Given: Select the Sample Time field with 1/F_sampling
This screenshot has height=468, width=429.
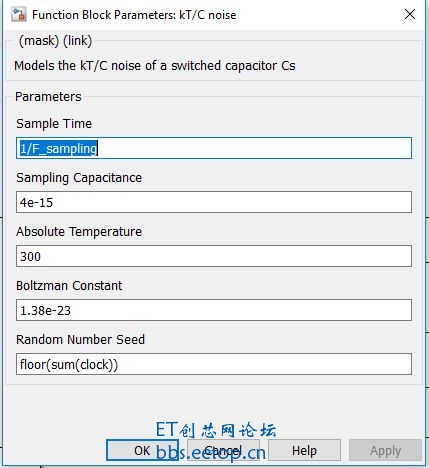Looking at the screenshot, I should coord(214,148).
